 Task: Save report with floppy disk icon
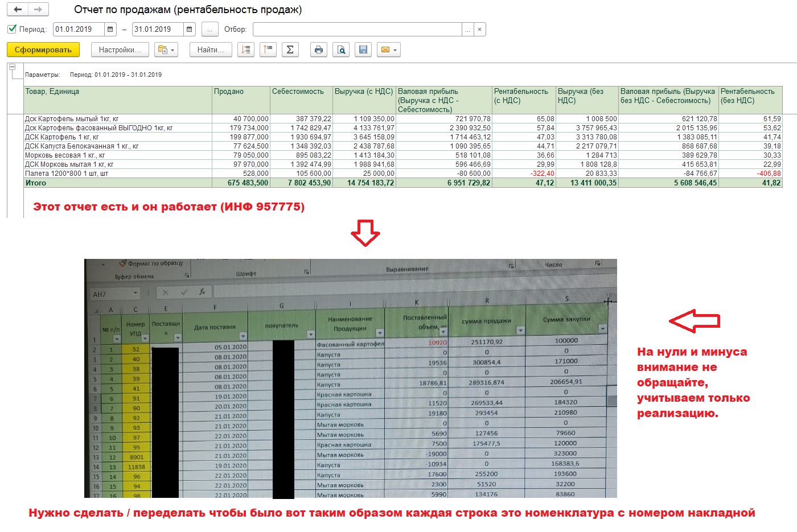363,50
